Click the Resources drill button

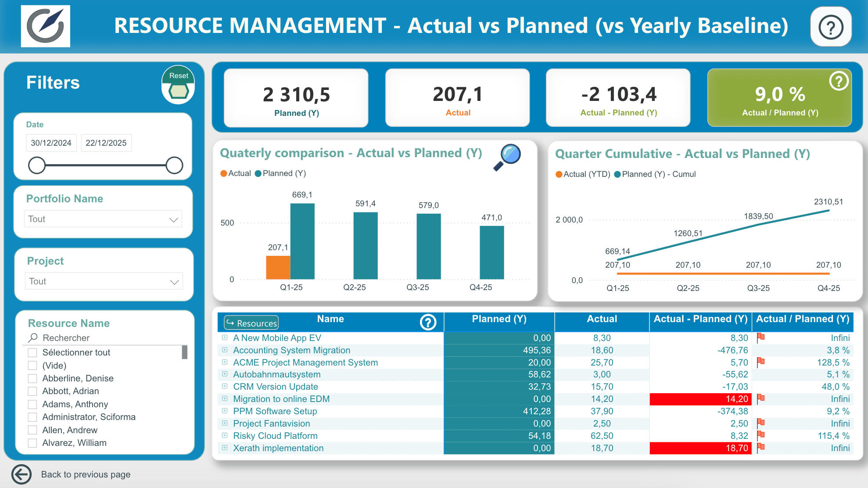coord(251,323)
